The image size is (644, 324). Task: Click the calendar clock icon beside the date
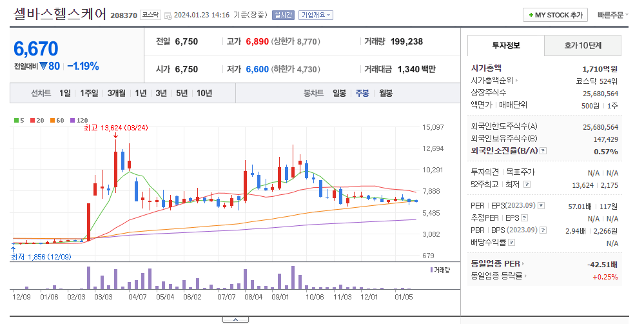[x=168, y=15]
